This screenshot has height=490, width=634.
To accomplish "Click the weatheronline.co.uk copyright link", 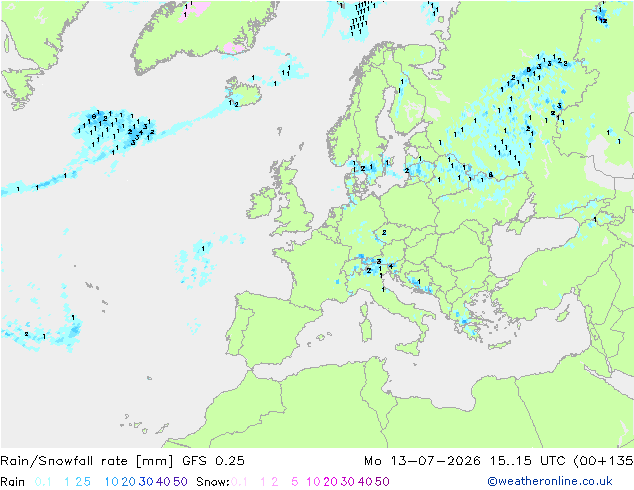I will point(550,481).
